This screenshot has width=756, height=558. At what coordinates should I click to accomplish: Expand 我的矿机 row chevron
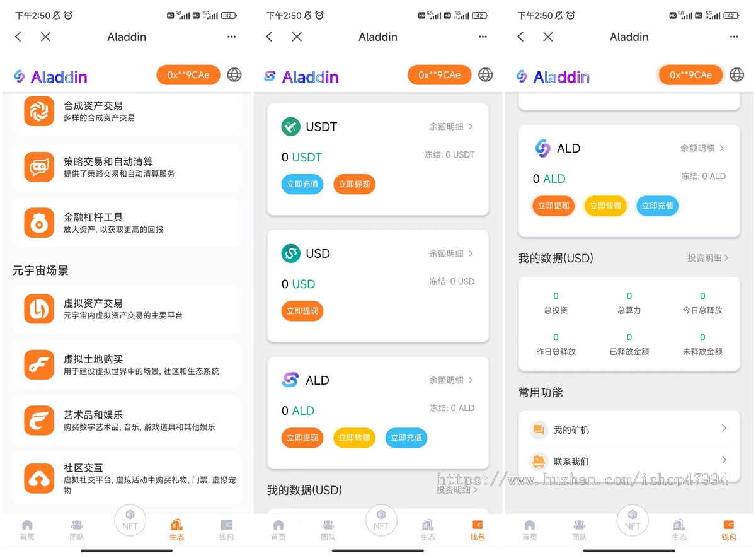pos(724,429)
